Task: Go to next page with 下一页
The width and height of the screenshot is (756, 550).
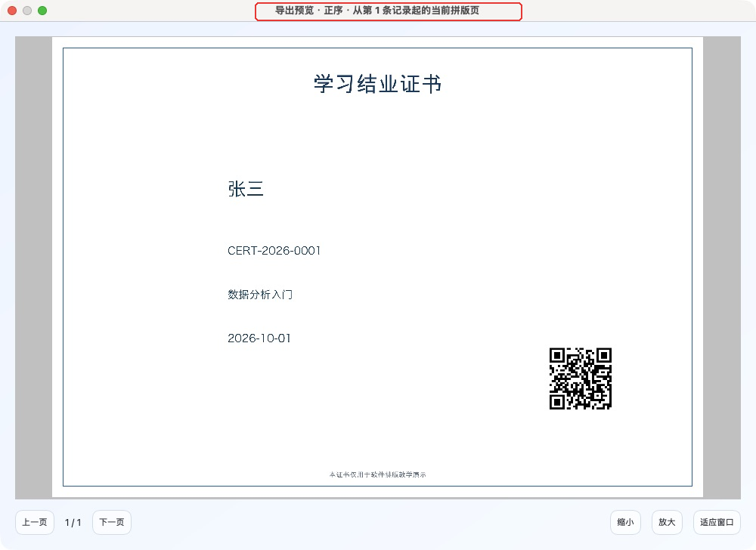Action: 112,522
